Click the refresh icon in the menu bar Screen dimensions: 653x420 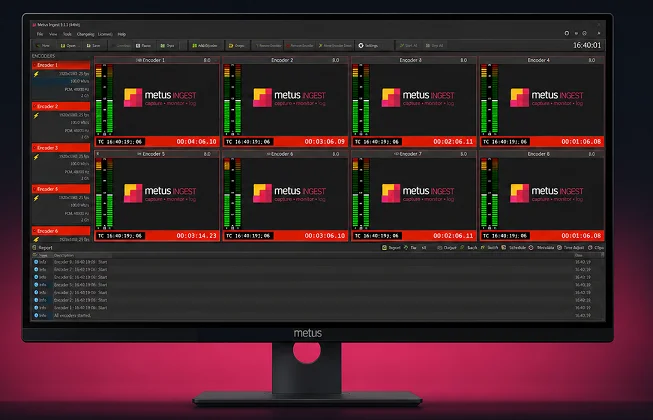566,33
